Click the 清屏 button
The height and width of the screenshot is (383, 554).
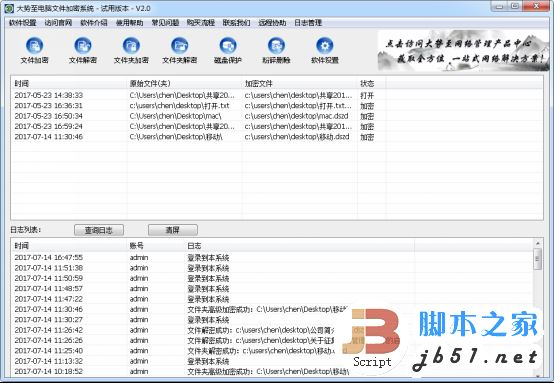173,230
